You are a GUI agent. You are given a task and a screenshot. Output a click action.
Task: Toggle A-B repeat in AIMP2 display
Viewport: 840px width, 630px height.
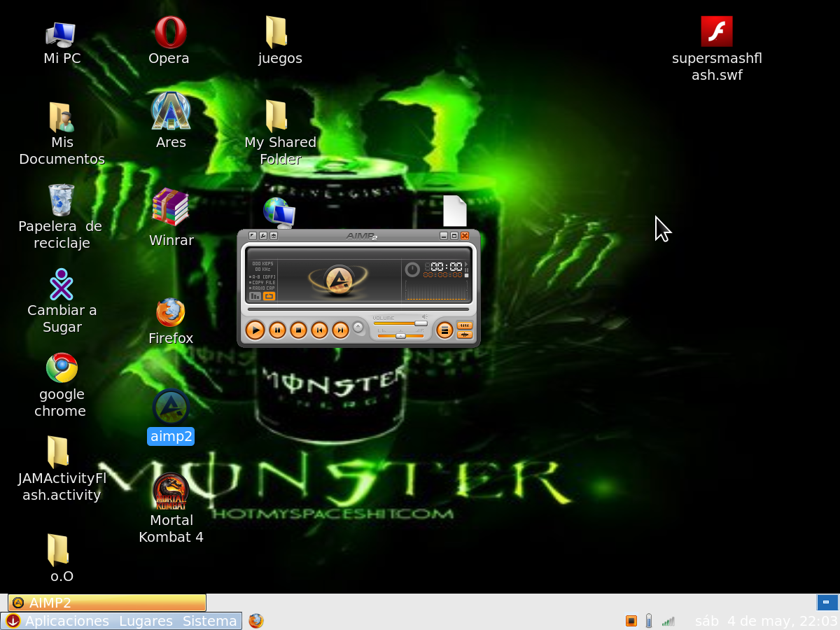point(263,276)
